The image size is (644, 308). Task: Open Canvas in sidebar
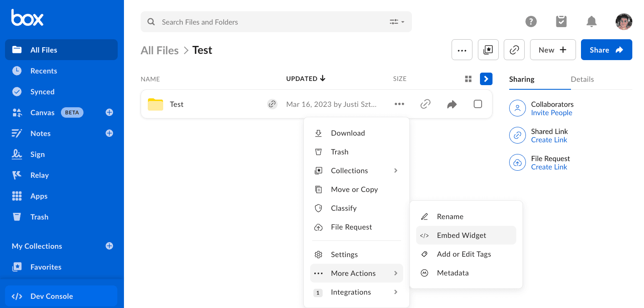[x=42, y=112]
